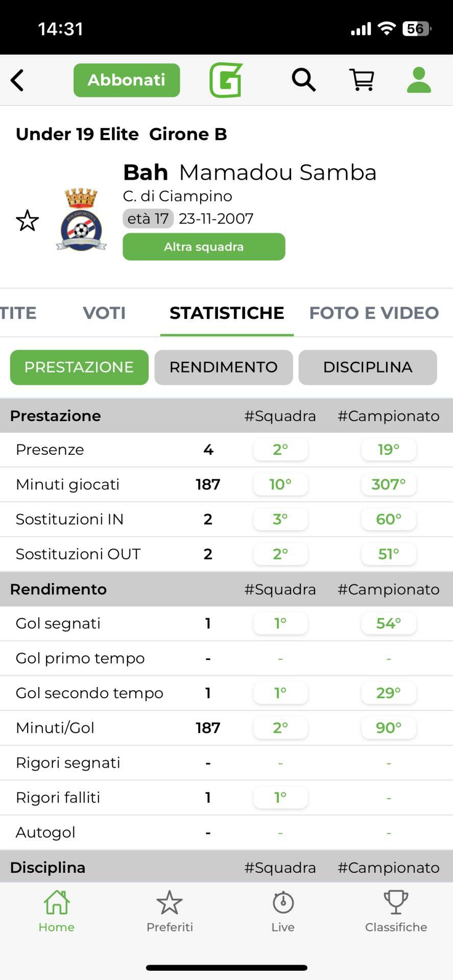This screenshot has width=453, height=980.
Task: Switch to the VOTI tab
Action: click(x=104, y=313)
